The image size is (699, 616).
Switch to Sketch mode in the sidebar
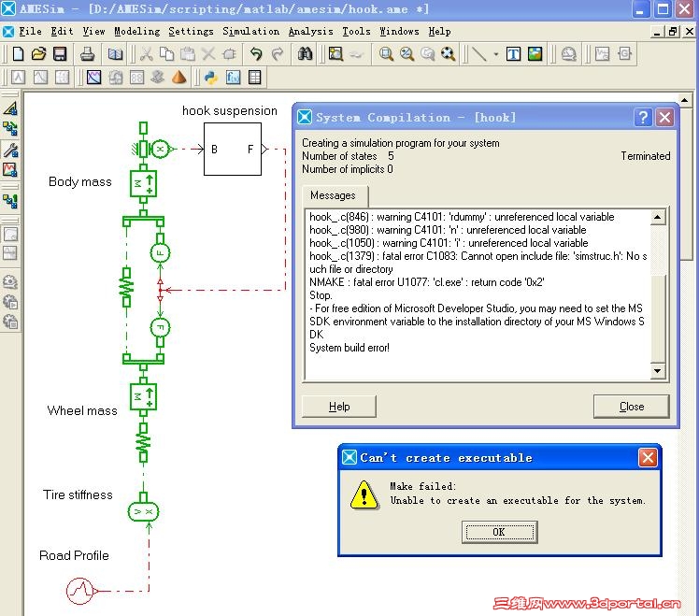[10, 108]
